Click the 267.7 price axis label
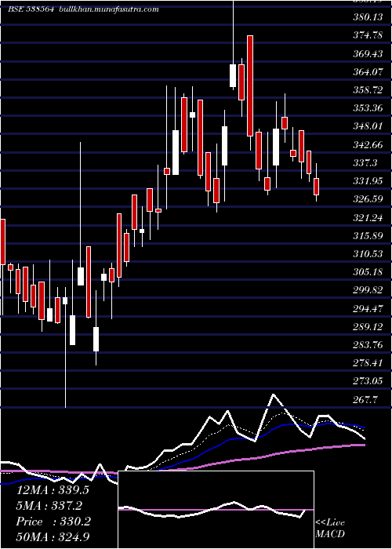Image resolution: width=392 pixels, height=549 pixels. (x=365, y=400)
